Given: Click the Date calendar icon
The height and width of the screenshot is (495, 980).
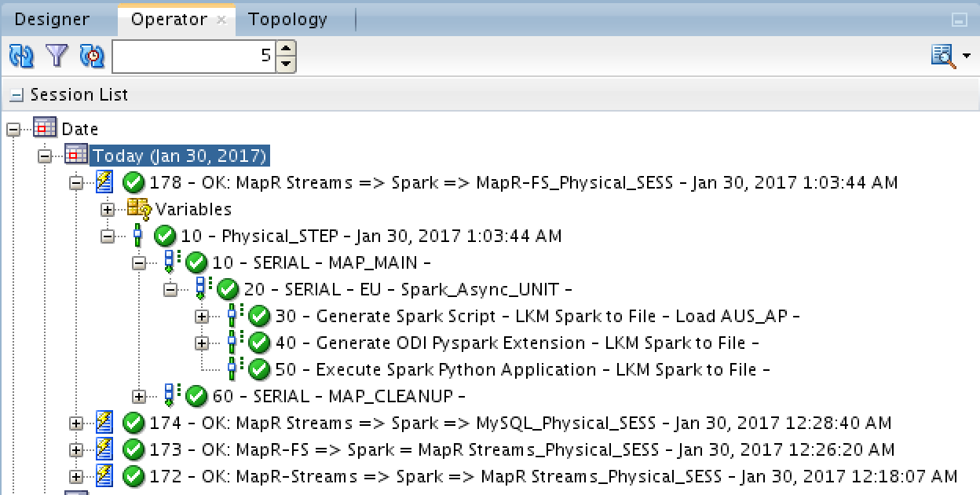Looking at the screenshot, I should pyautogui.click(x=46, y=128).
